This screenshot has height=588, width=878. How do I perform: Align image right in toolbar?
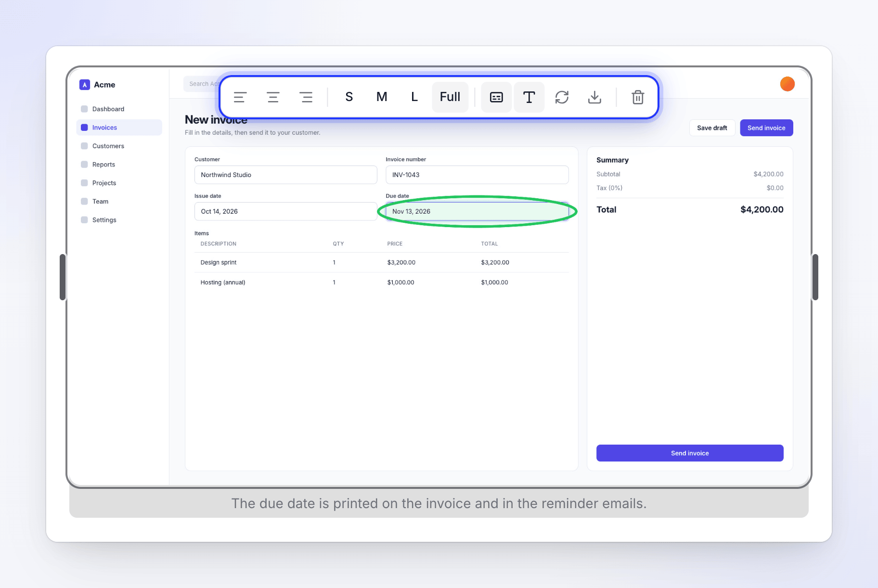tap(306, 97)
